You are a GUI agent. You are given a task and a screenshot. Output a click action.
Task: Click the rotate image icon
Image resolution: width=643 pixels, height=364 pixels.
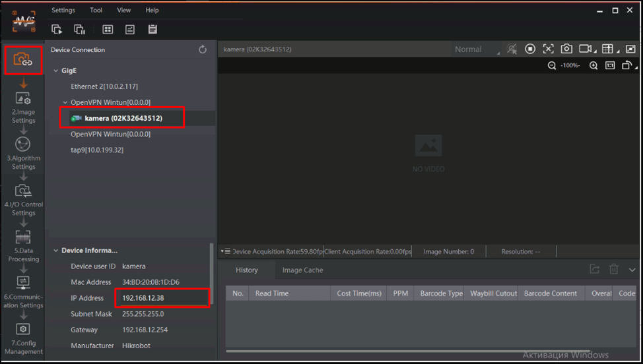tap(626, 65)
